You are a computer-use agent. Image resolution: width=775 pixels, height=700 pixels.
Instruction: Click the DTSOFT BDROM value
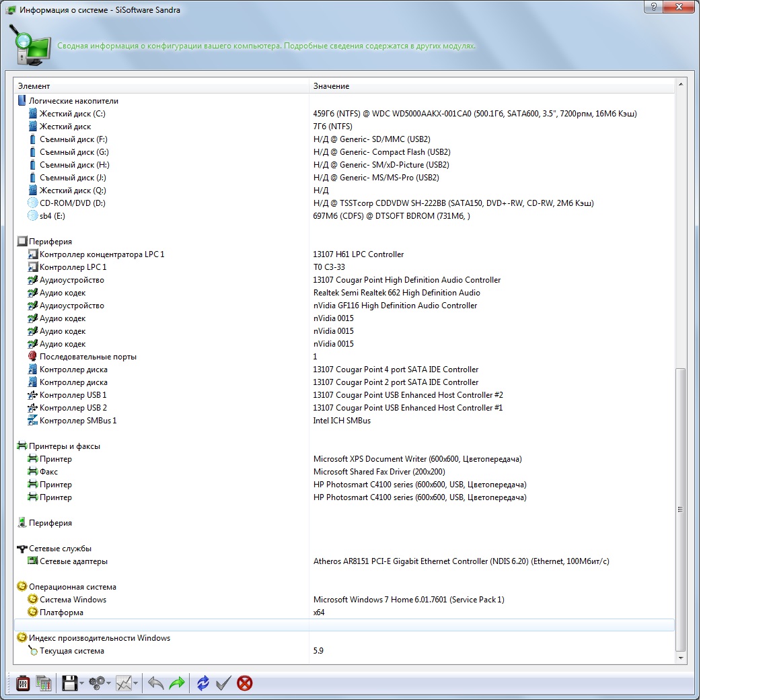coord(392,216)
